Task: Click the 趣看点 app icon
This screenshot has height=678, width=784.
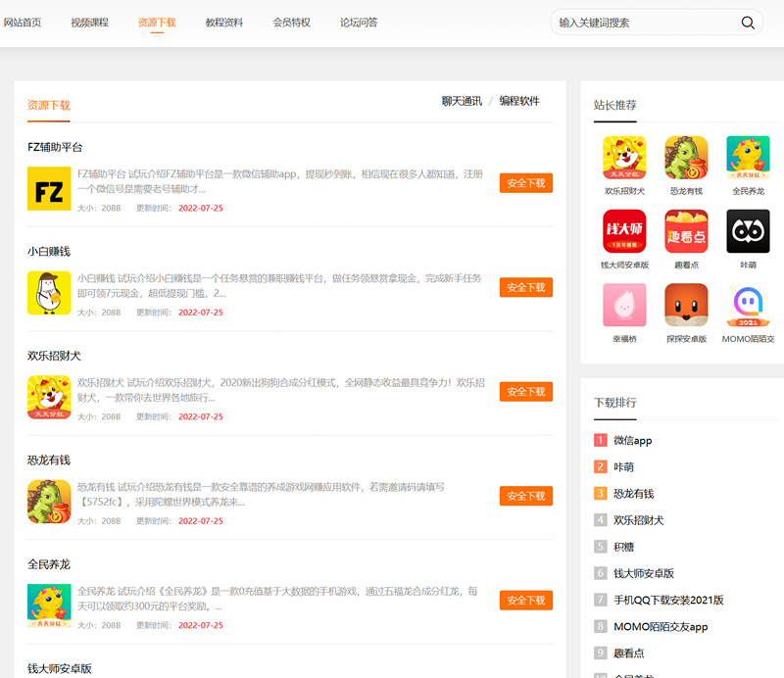Action: (685, 232)
